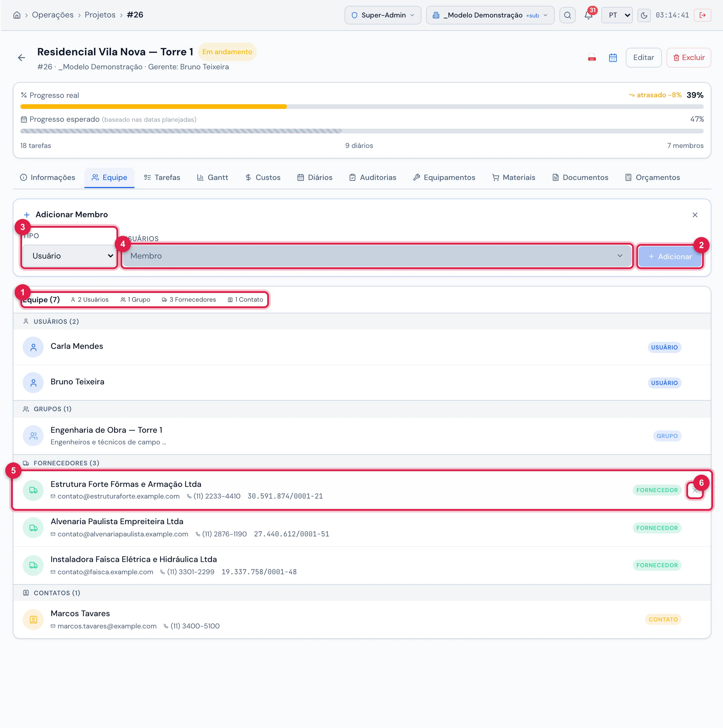Click the 3 Fornecedores summary chip
The image size is (723, 728).
pos(189,300)
